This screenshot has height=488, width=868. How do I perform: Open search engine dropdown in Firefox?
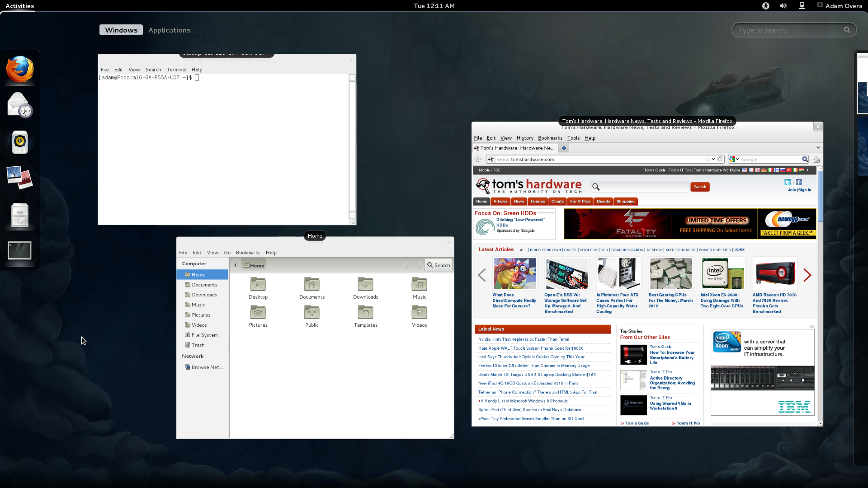point(734,159)
